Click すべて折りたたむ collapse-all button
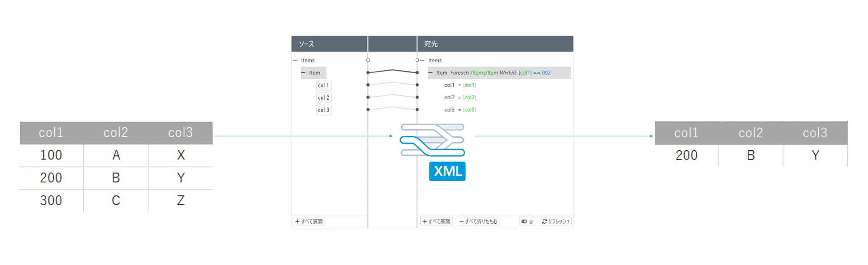The image size is (868, 265). (x=478, y=222)
